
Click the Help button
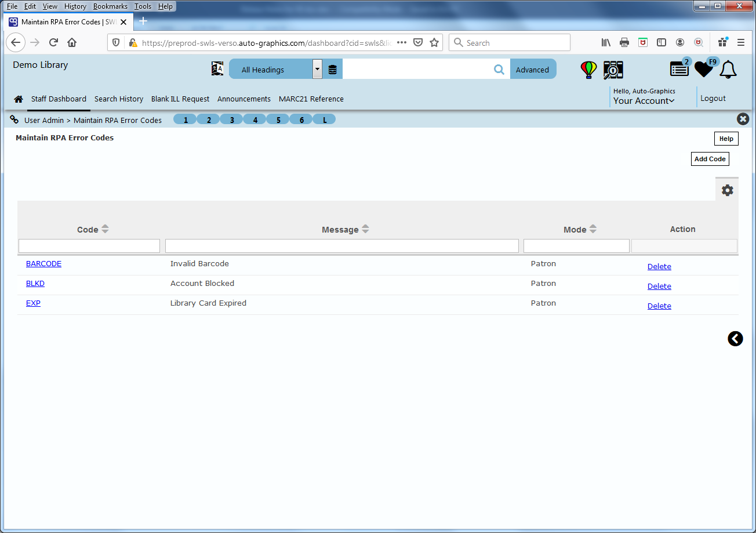[x=726, y=139]
